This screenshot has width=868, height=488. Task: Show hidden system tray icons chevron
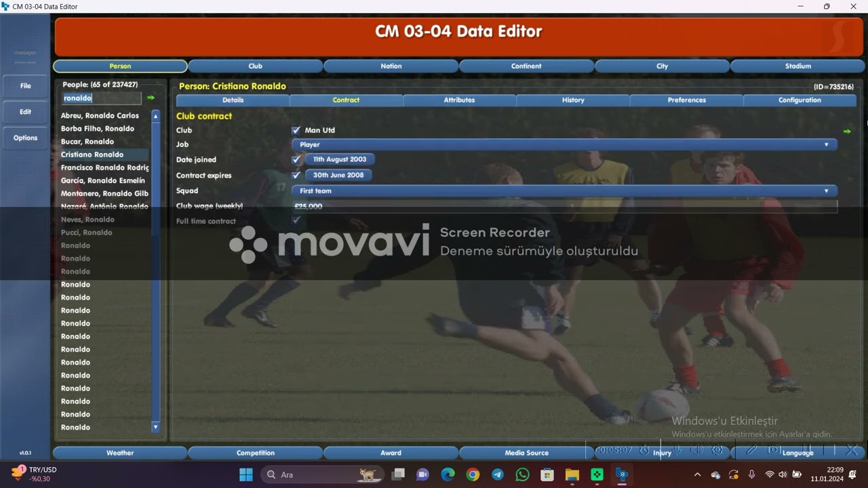coord(697,474)
